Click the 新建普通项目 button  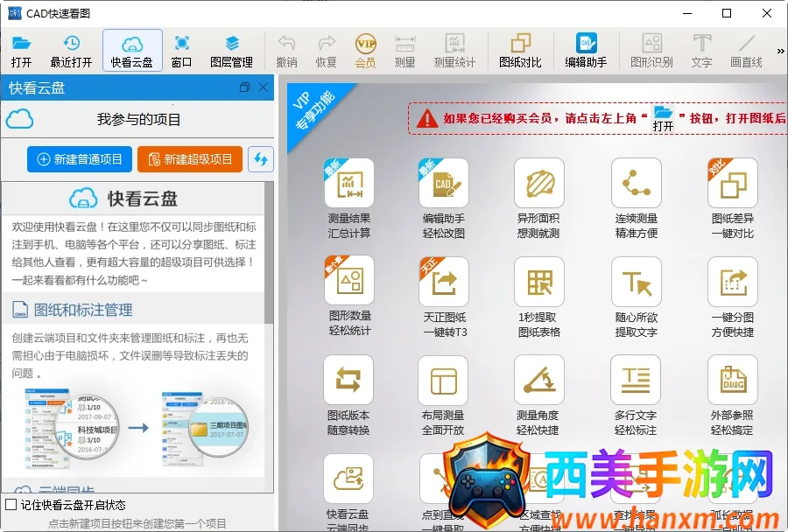coord(80,159)
